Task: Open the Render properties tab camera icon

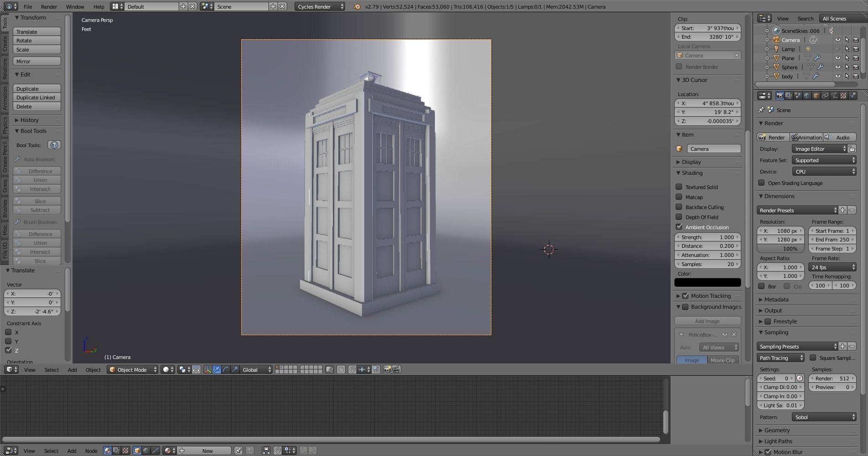Action: (x=780, y=96)
